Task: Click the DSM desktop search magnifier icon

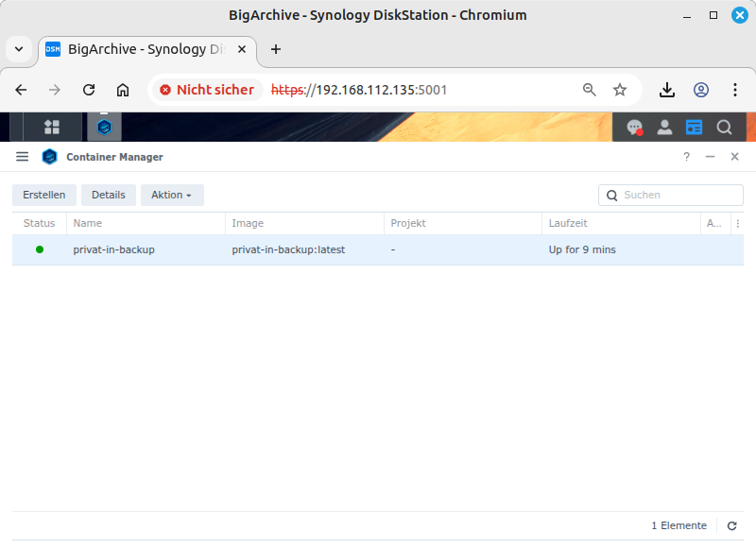Action: 724,127
